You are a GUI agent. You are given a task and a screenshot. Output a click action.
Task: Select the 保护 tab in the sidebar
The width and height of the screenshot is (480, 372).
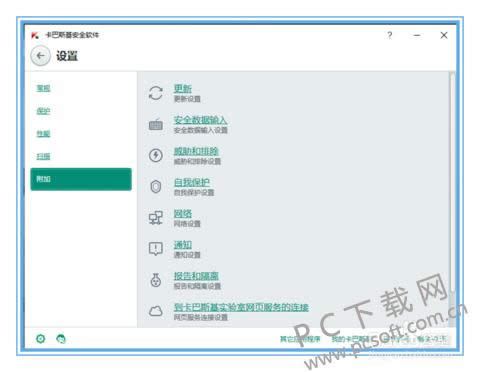pos(43,111)
